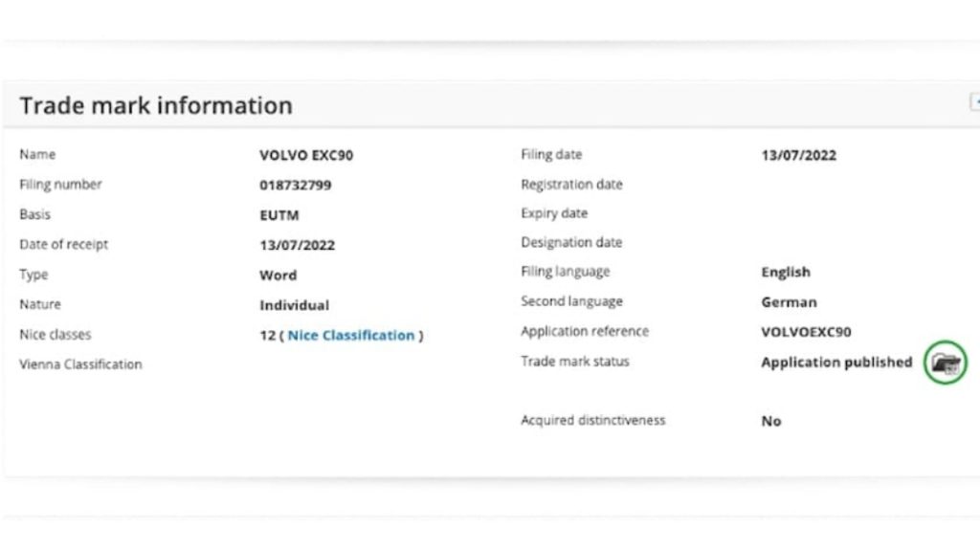Click the Filing number label

click(60, 185)
